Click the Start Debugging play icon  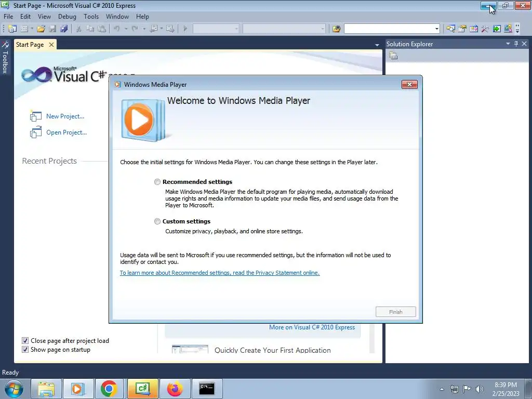[185, 29]
